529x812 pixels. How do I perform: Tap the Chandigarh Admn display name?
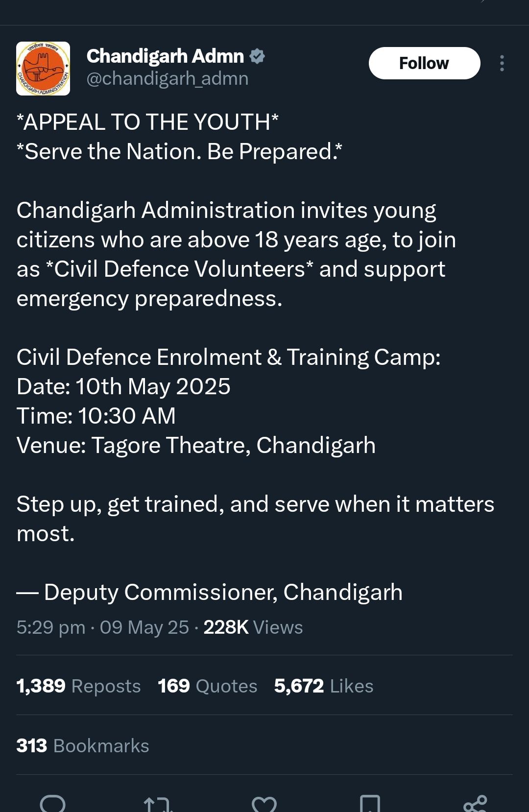(x=165, y=56)
